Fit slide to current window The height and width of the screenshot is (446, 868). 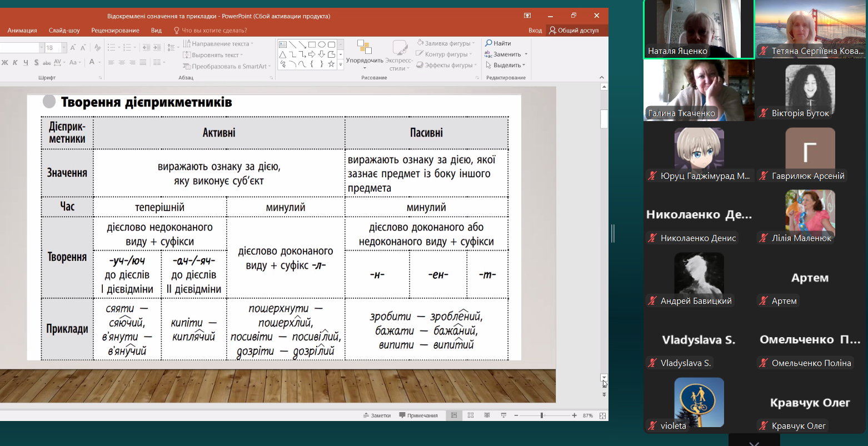coord(602,415)
